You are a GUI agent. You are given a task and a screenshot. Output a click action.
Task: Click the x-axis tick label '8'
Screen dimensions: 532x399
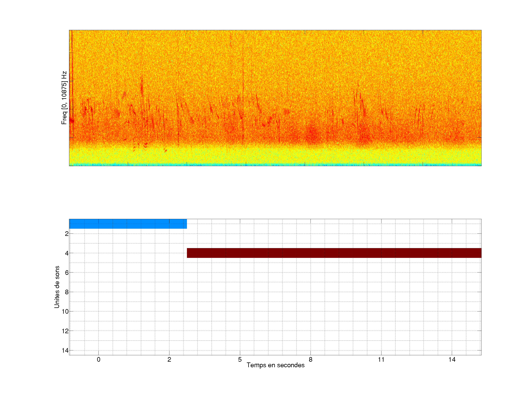[311, 359]
